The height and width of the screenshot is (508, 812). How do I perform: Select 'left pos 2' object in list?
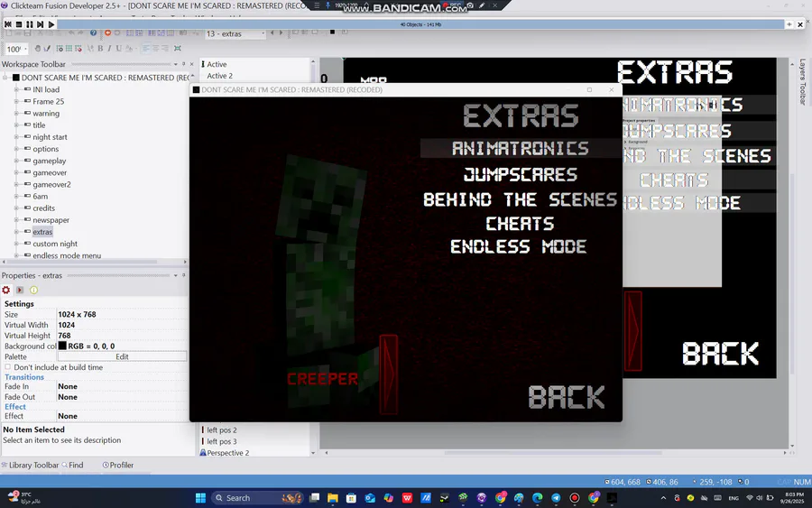(x=222, y=429)
